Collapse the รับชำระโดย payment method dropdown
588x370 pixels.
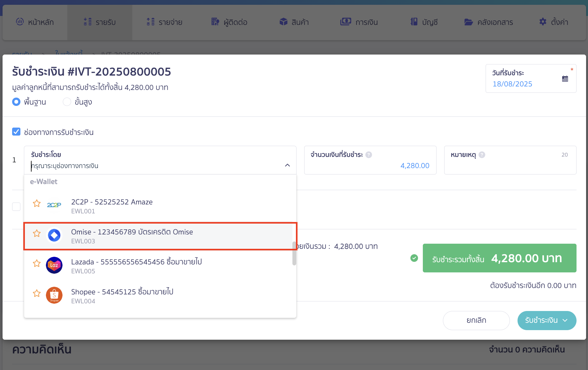[287, 165]
